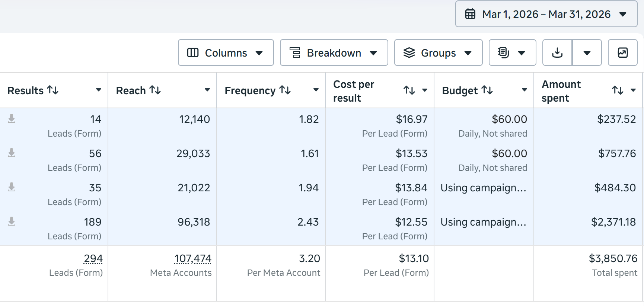Screen dimensions: 644x306
Task: Open the Breakdown dropdown
Action: (x=334, y=53)
